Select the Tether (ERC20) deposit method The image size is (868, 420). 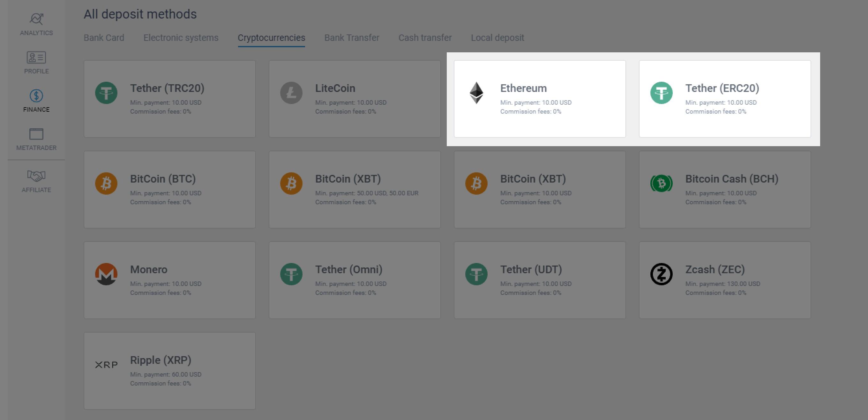(724, 99)
